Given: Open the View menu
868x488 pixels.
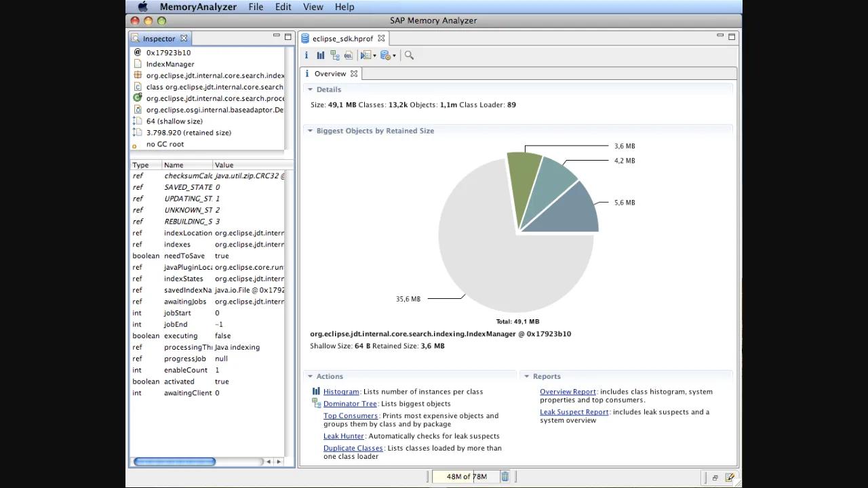Looking at the screenshot, I should (x=313, y=7).
